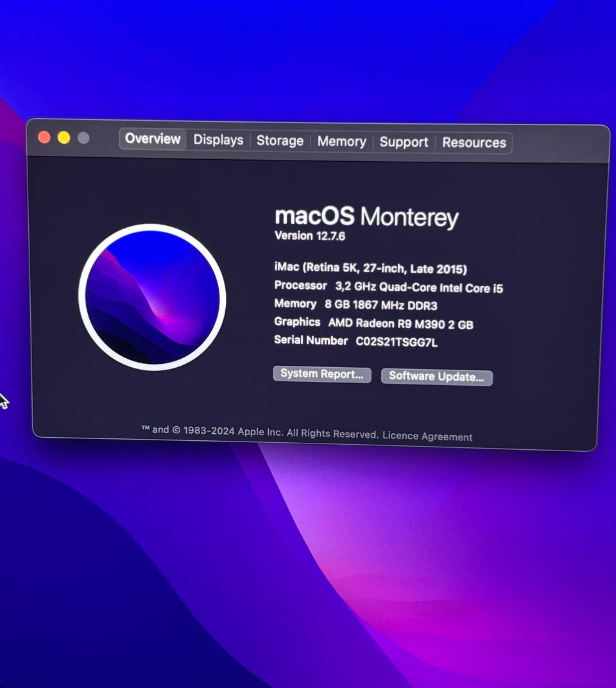
Task: Click the Processor specification line
Action: click(389, 287)
